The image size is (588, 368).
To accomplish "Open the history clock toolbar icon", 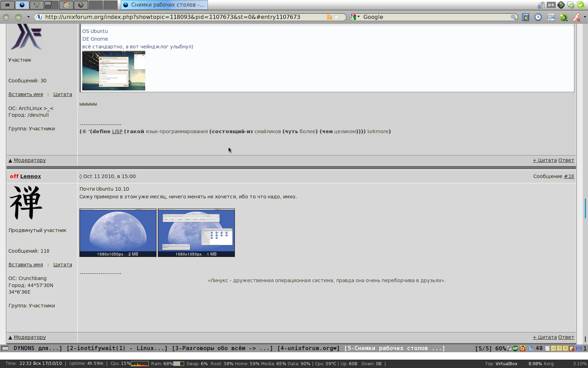I will tap(538, 17).
